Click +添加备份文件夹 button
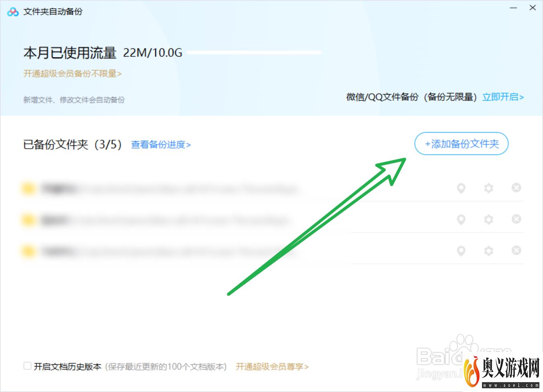This screenshot has width=543, height=392. [x=461, y=144]
